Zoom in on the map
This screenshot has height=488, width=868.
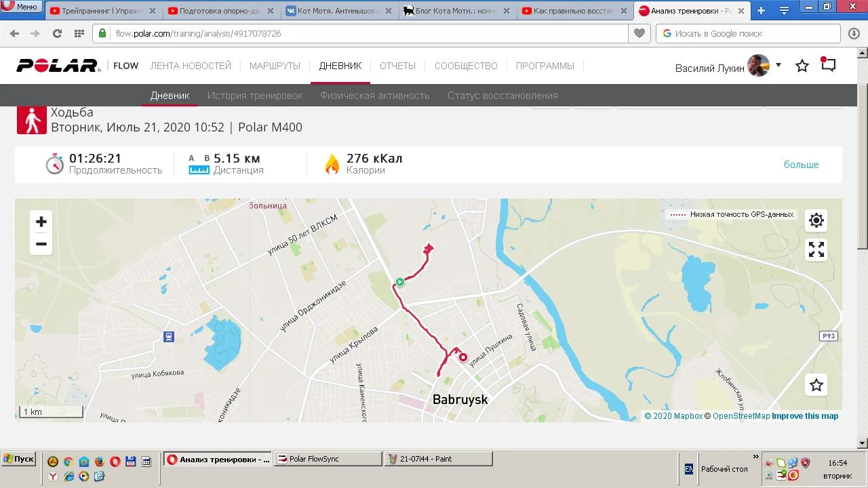41,222
